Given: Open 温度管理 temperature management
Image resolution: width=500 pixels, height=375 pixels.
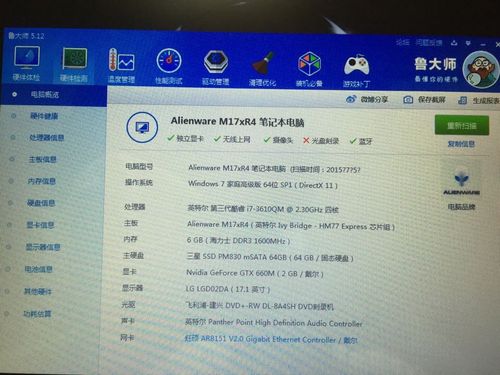Looking at the screenshot, I should [x=122, y=66].
